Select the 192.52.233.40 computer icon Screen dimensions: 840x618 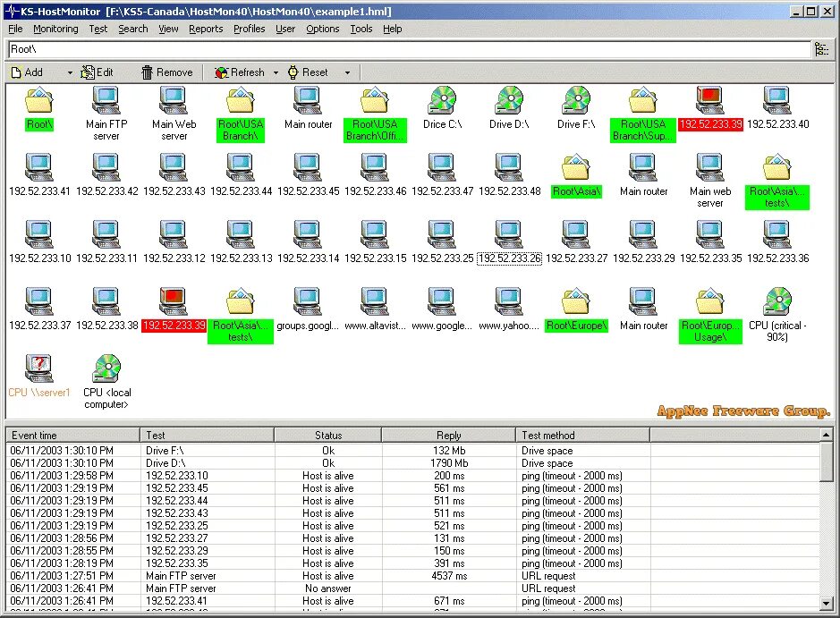tap(777, 101)
